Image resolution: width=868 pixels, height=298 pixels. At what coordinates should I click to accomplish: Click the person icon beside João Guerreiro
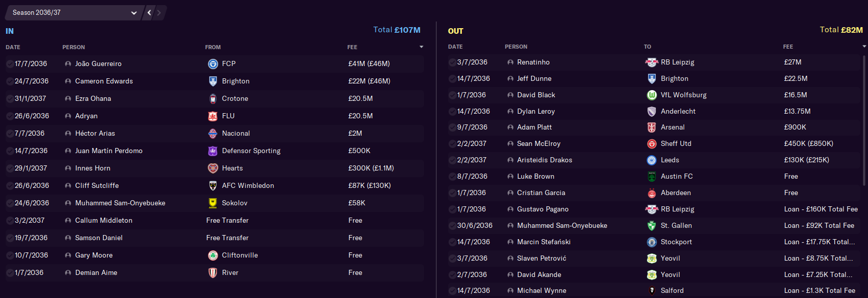coord(68,64)
